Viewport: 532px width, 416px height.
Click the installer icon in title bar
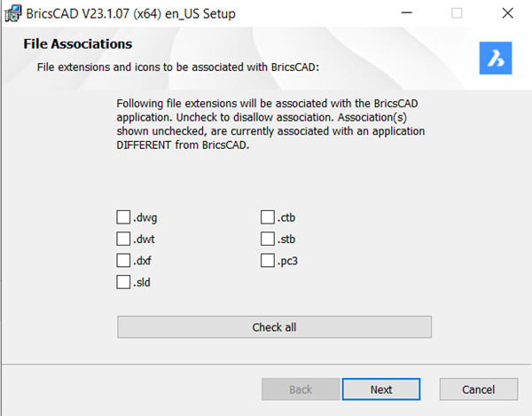12,14
